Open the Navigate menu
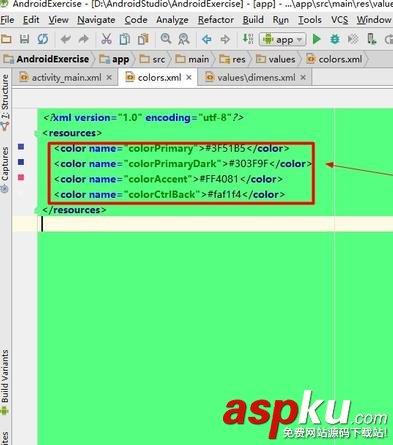The height and width of the screenshot is (445, 393). point(96,20)
